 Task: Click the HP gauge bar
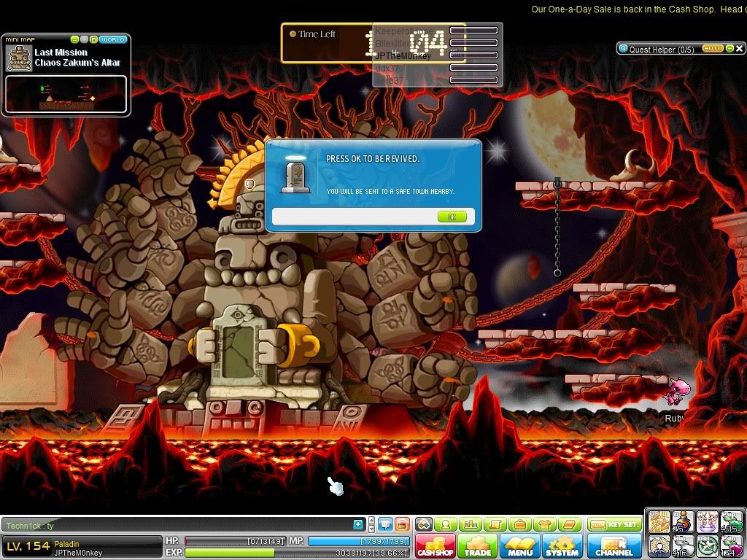coord(235,542)
